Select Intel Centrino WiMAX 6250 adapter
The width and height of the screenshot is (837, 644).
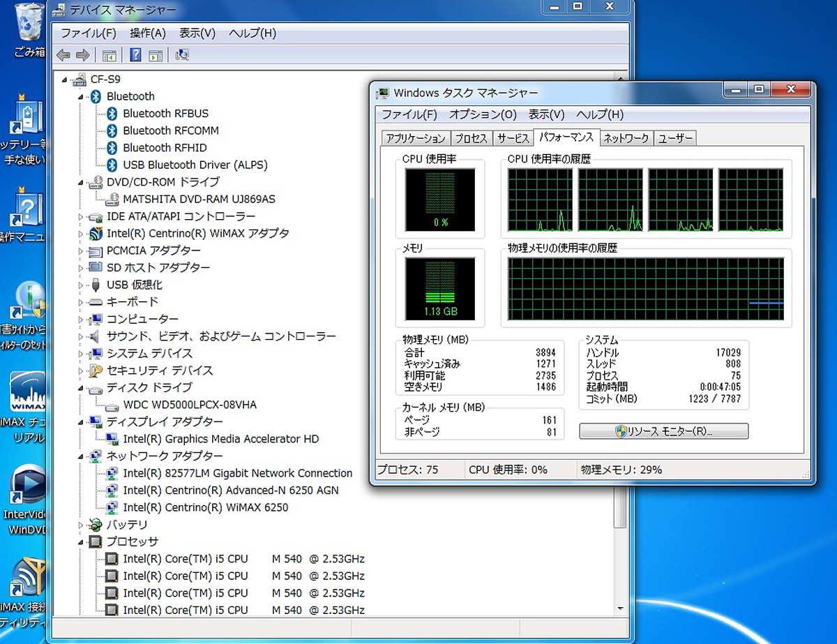[x=205, y=507]
